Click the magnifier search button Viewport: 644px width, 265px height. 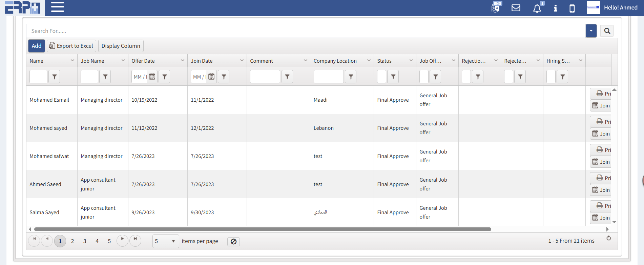[x=607, y=31]
